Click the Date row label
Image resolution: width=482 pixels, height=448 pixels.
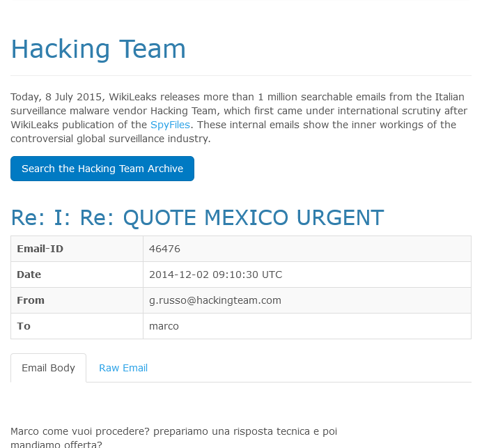tap(29, 275)
